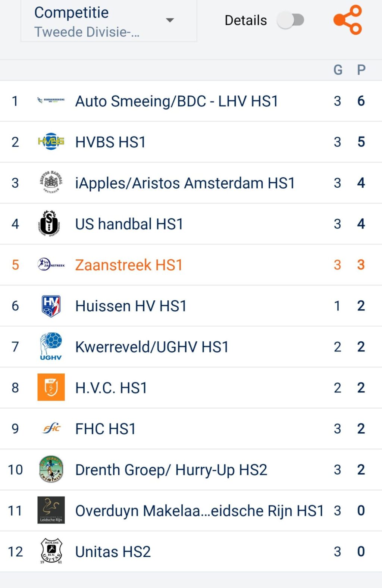
Task: Click the Aristos Amsterdam crest logo
Action: tap(51, 182)
